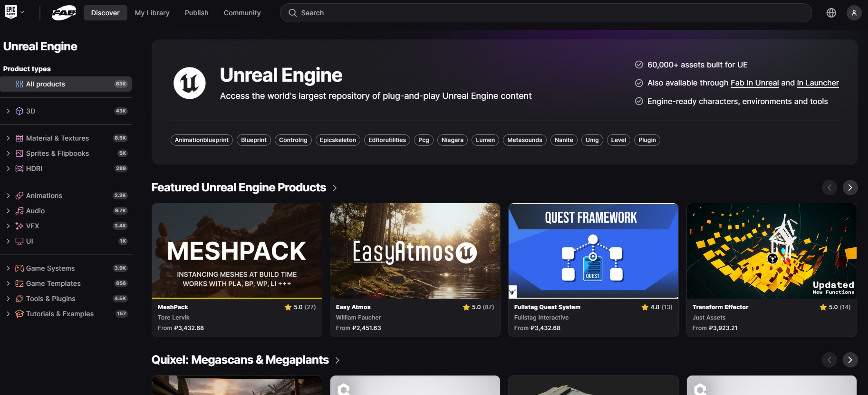Viewport: 868px width, 395px height.
Task: Open the Transform Effector product thumbnail
Action: 772,251
